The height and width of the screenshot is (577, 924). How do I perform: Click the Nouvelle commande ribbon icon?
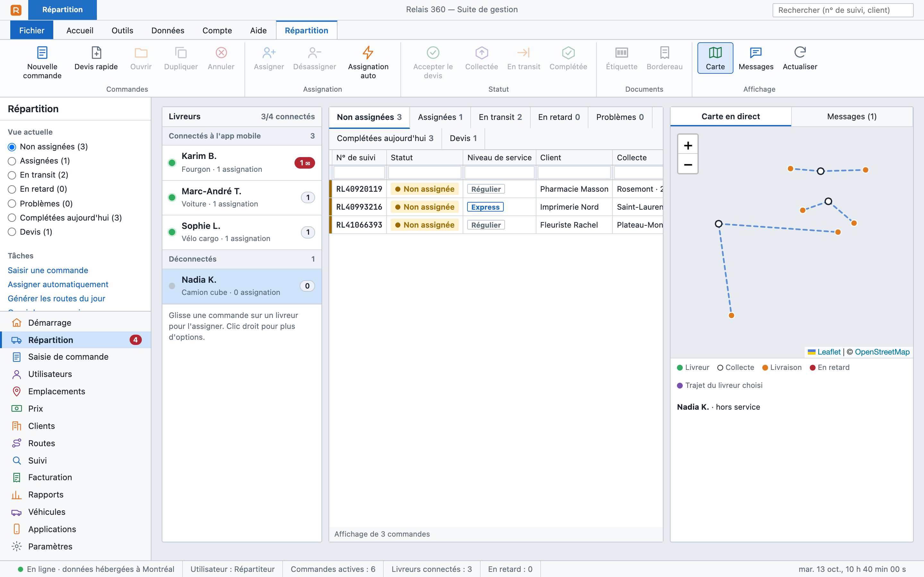click(42, 53)
